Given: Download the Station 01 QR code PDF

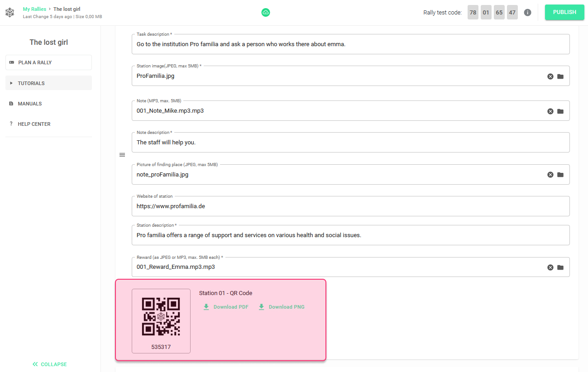Looking at the screenshot, I should click(x=226, y=307).
